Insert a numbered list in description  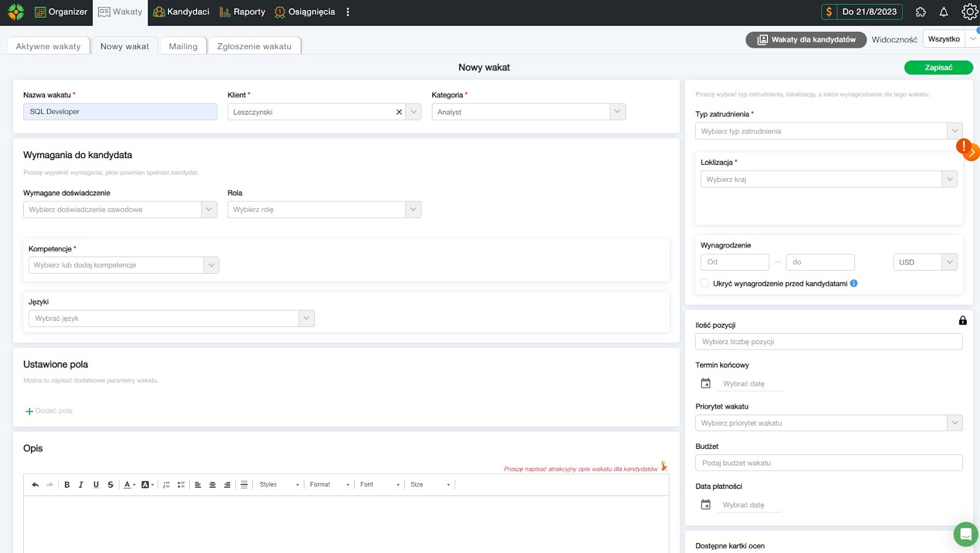tap(166, 484)
